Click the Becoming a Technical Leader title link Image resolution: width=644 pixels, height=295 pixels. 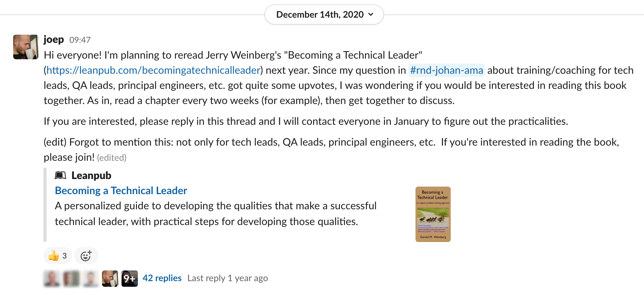(x=121, y=190)
